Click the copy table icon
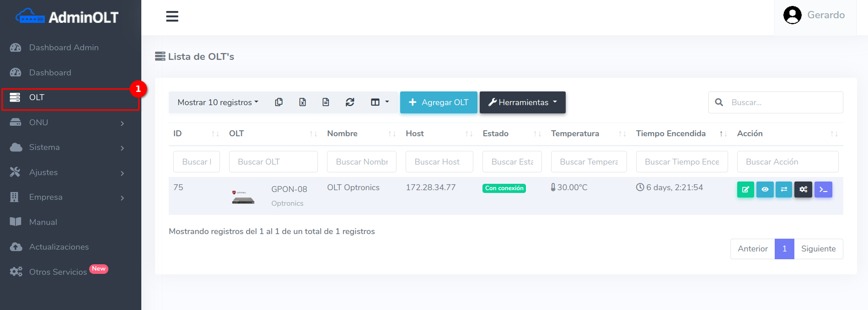This screenshot has height=310, width=868. 279,102
